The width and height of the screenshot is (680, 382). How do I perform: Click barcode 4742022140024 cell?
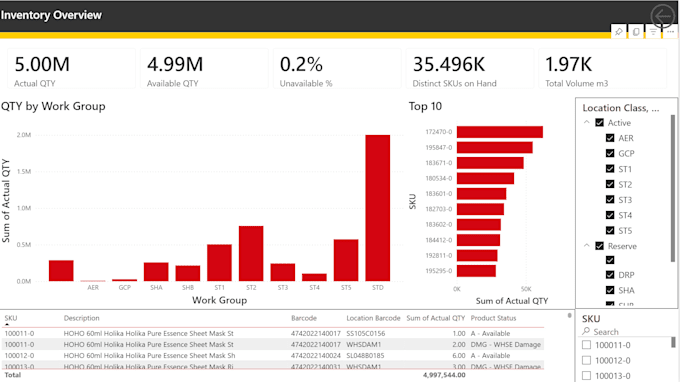[316, 356]
